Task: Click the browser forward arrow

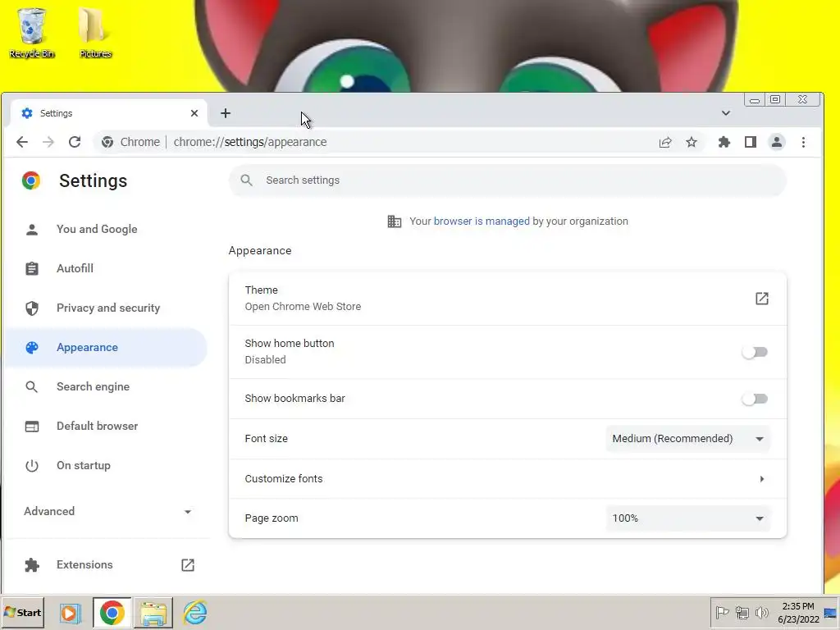Action: [48, 142]
